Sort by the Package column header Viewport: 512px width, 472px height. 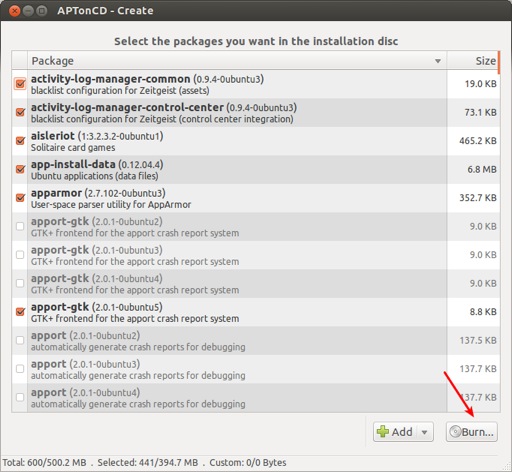coord(237,61)
